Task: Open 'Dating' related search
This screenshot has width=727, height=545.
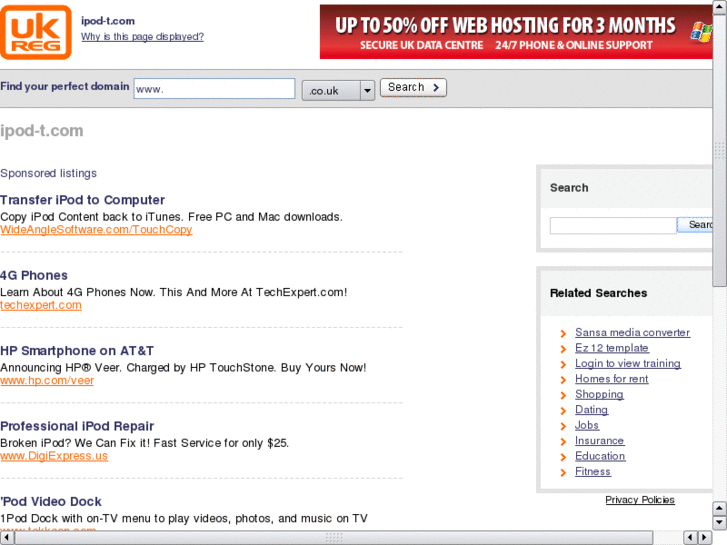Action: [x=591, y=410]
